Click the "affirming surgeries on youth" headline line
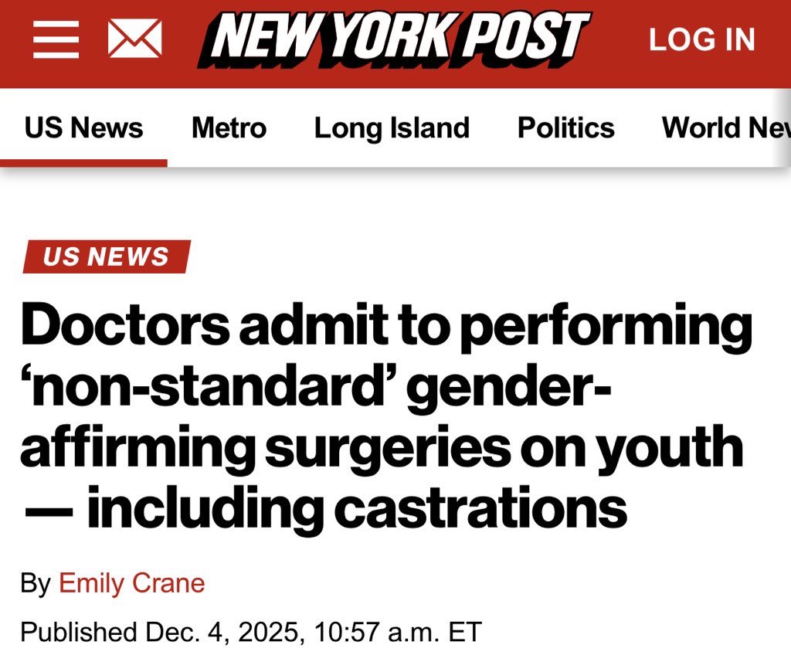Screen dimensions: 791x672 pyautogui.click(x=382, y=447)
